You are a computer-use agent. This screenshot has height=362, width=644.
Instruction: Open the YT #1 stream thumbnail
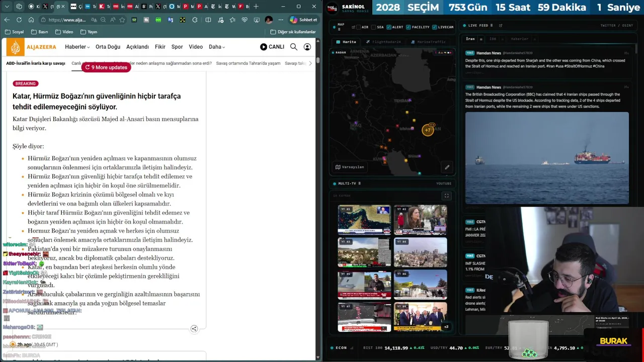pos(364,220)
